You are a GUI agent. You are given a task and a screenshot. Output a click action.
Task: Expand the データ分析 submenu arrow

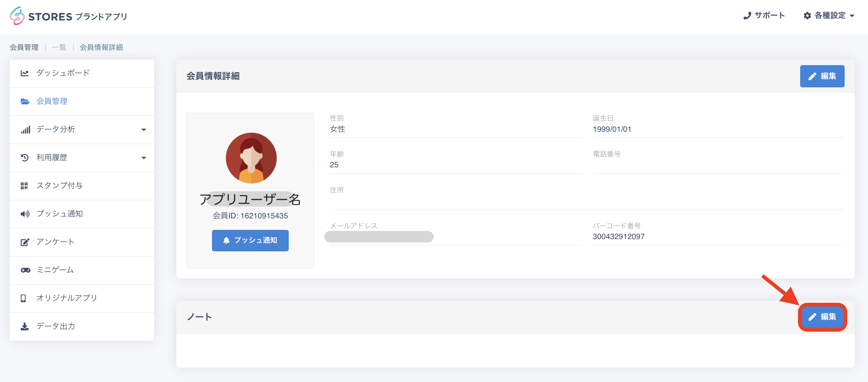click(144, 130)
